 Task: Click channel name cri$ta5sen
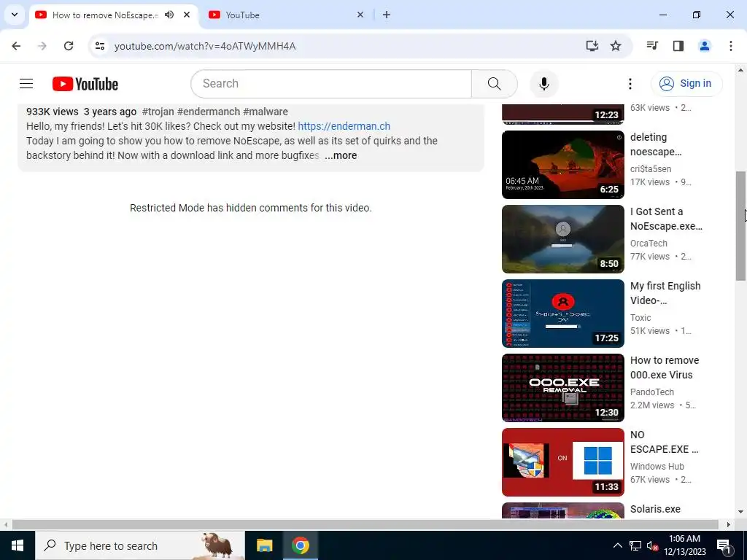click(651, 169)
